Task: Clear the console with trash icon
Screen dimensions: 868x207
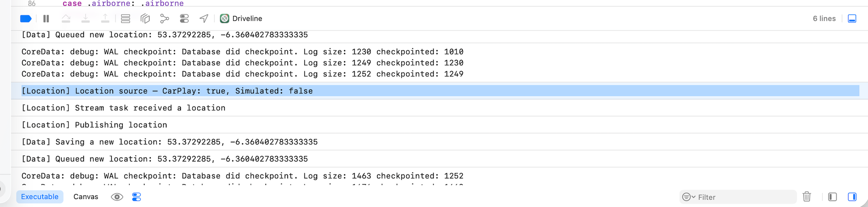Action: (807, 197)
